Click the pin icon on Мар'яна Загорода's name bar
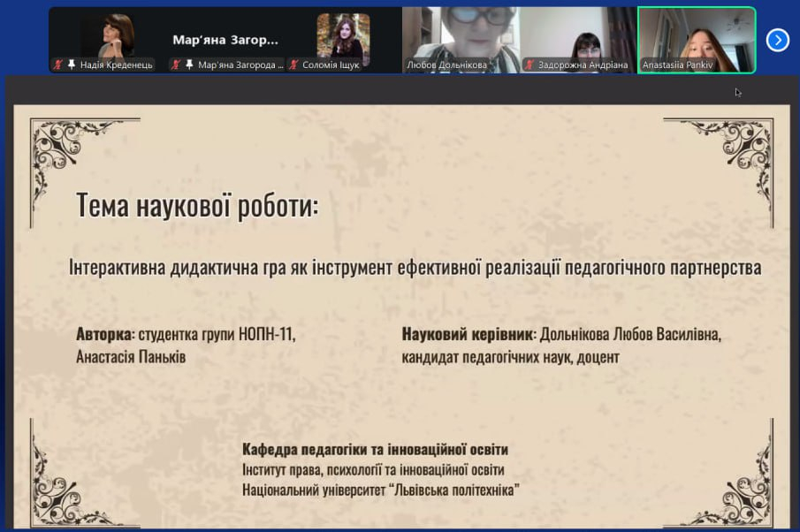Viewport: 800px width, 532px height. point(190,63)
